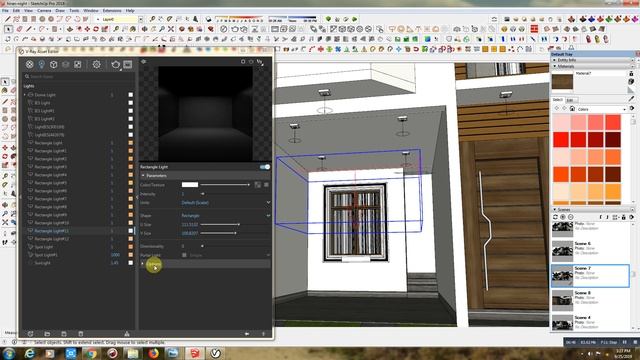The image size is (640, 360).
Task: Show the V-Ray frame buffer window icon
Action: tap(128, 64)
